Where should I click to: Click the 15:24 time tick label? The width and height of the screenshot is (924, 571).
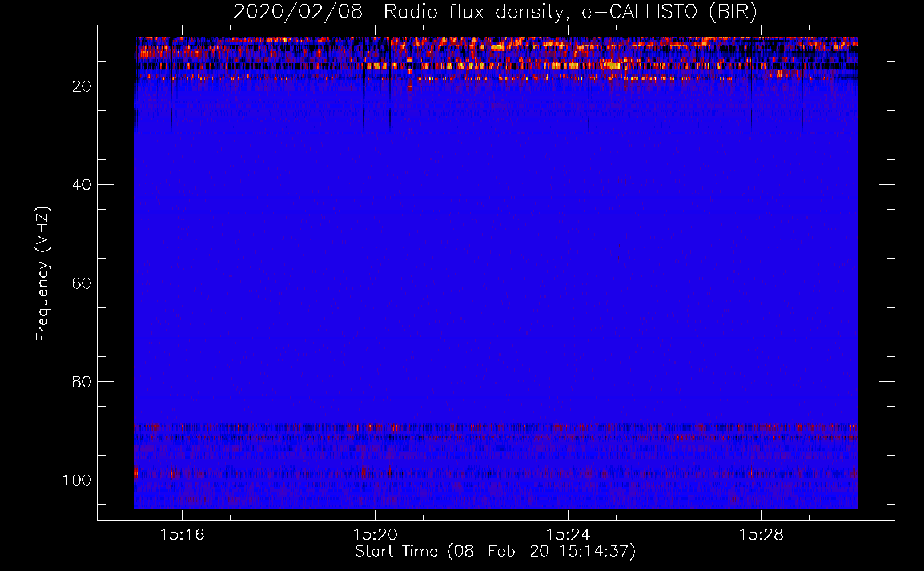[568, 534]
